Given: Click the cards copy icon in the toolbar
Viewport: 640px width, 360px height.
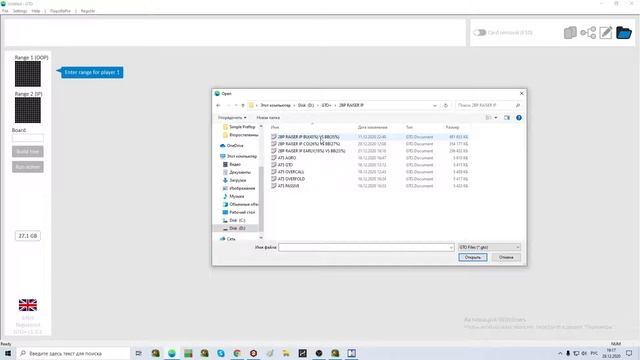Looking at the screenshot, I should (570, 33).
